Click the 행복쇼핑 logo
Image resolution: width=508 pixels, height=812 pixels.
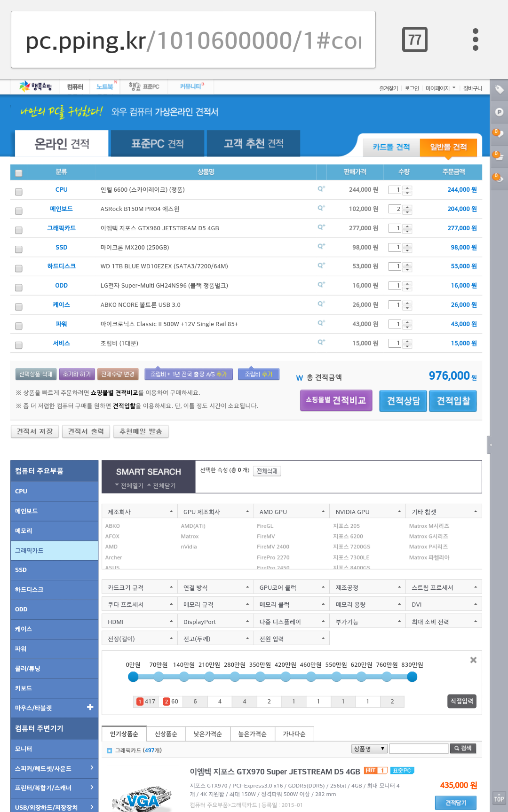click(36, 86)
